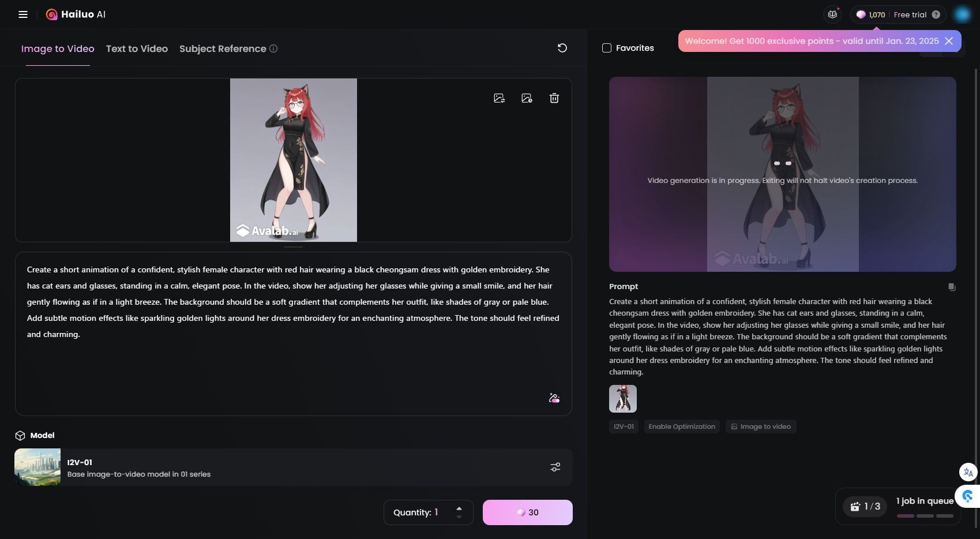Switch to the Text to Video tab
Image resolution: width=980 pixels, height=539 pixels.
point(136,48)
